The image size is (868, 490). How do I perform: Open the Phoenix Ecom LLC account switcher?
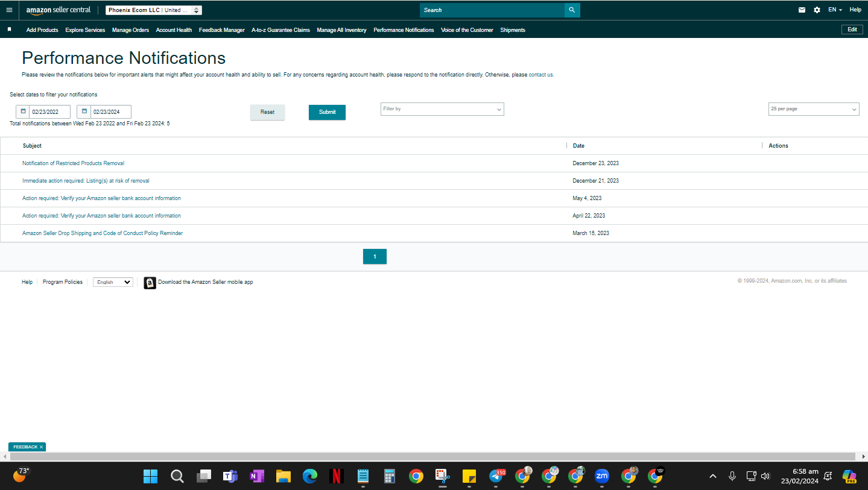(x=154, y=10)
